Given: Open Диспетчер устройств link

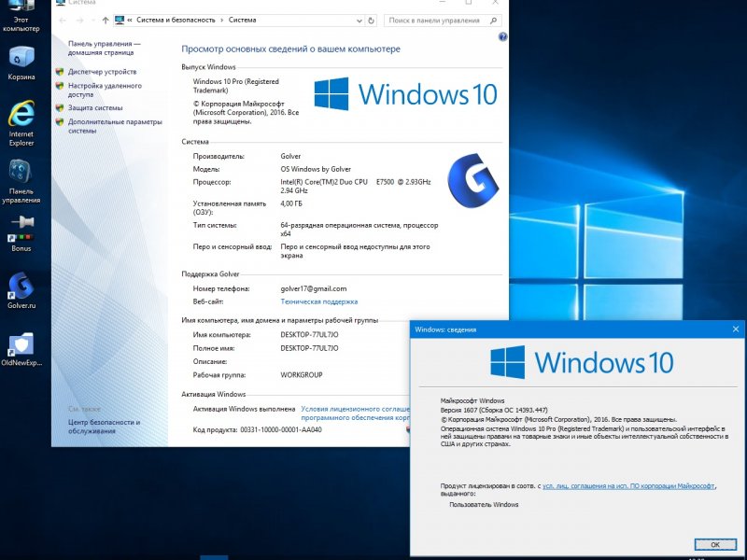Looking at the screenshot, I should (x=102, y=72).
